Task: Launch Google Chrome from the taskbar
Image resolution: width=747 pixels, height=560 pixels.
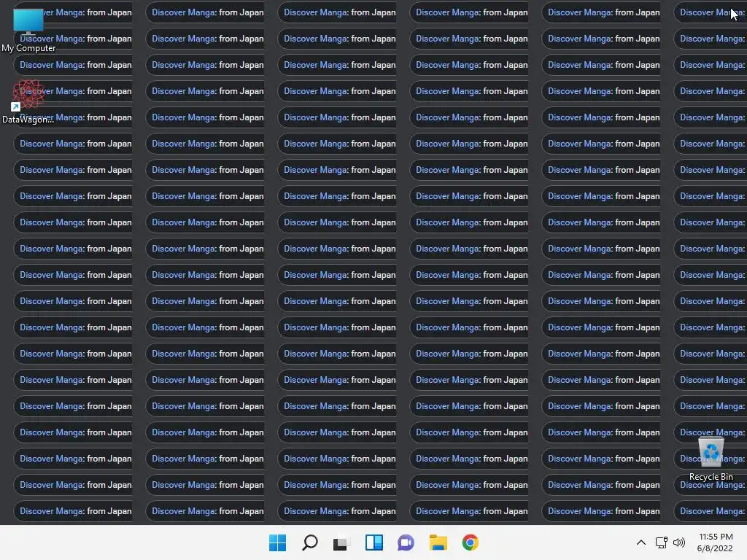Action: click(x=471, y=542)
